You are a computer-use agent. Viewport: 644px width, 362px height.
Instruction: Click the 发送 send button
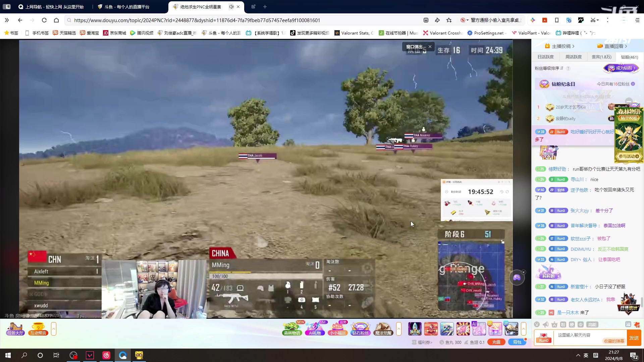[634, 338]
